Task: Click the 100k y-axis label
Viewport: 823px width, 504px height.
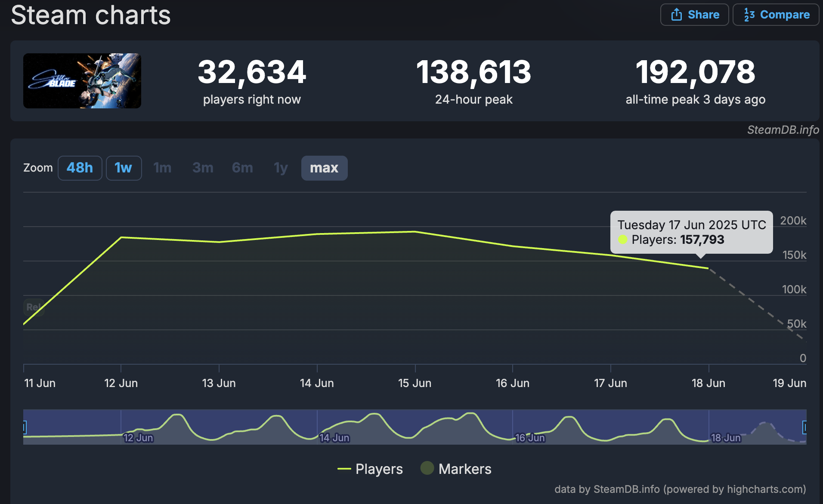Action: (x=794, y=289)
